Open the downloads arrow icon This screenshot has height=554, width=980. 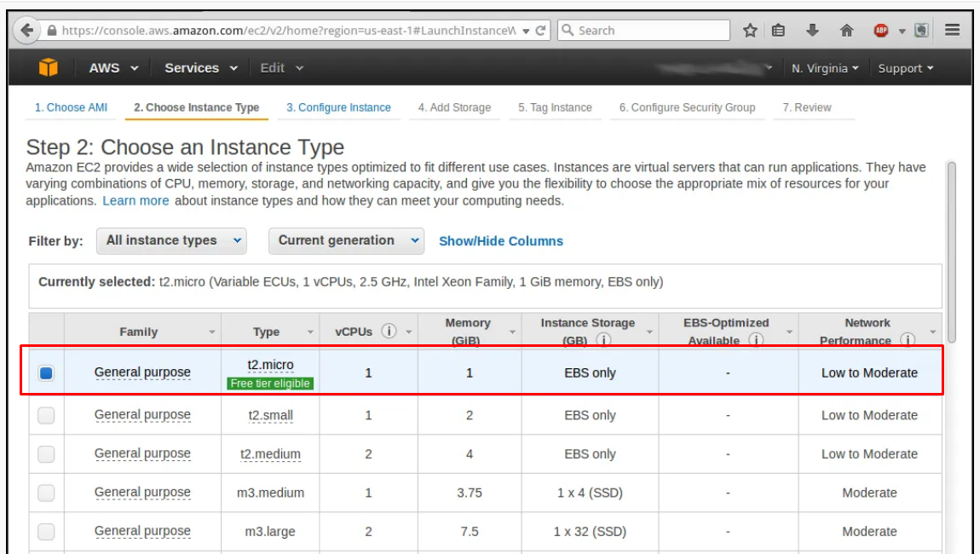click(812, 30)
